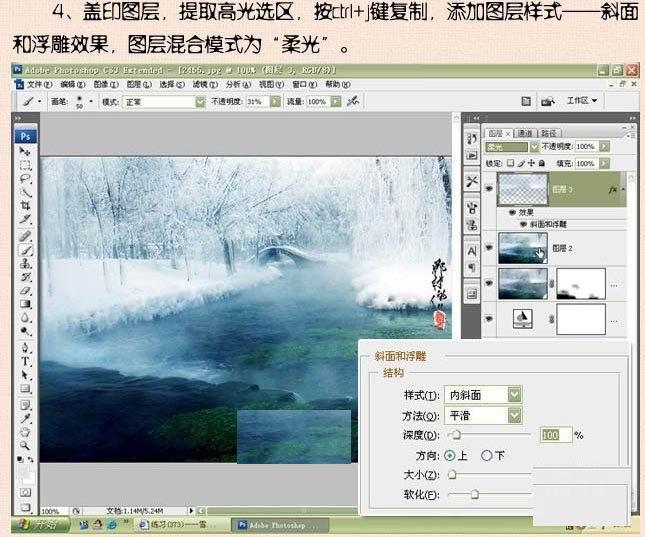Select the 下 direction radio button
Image resolution: width=645 pixels, height=537 pixels.
(x=487, y=455)
